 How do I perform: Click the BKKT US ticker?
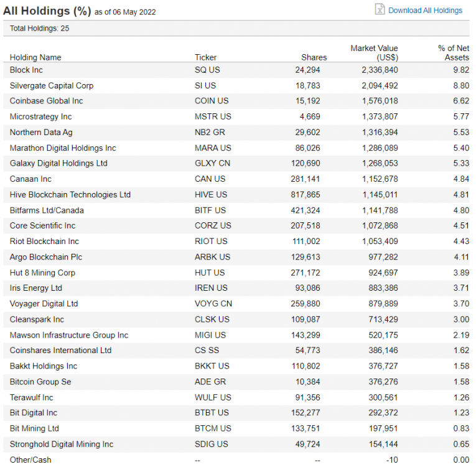[x=212, y=366]
